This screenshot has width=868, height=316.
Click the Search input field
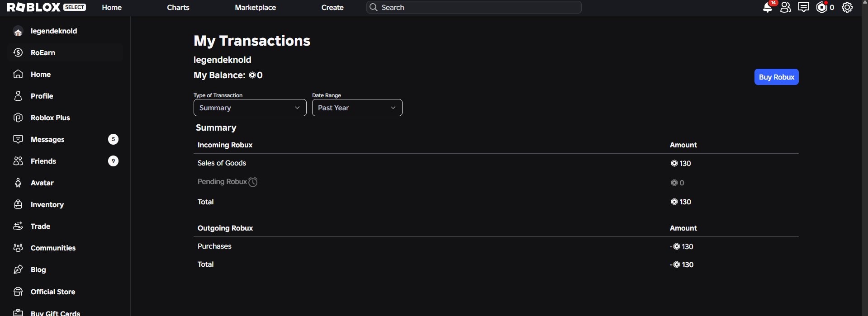(x=474, y=7)
